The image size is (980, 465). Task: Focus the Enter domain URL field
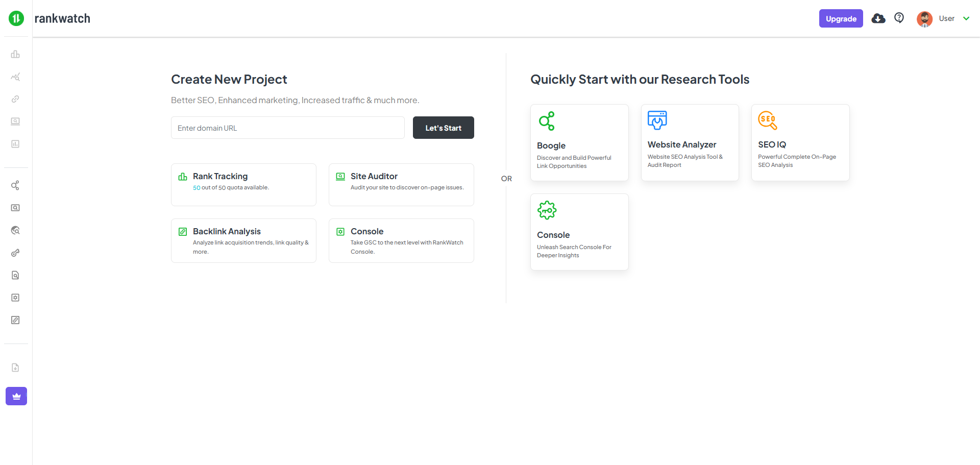coord(287,128)
